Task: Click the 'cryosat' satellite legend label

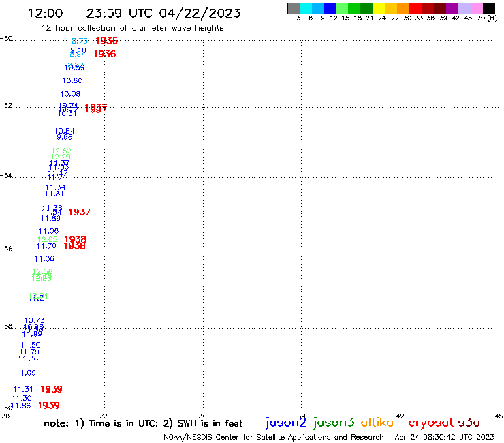Action: point(431,423)
